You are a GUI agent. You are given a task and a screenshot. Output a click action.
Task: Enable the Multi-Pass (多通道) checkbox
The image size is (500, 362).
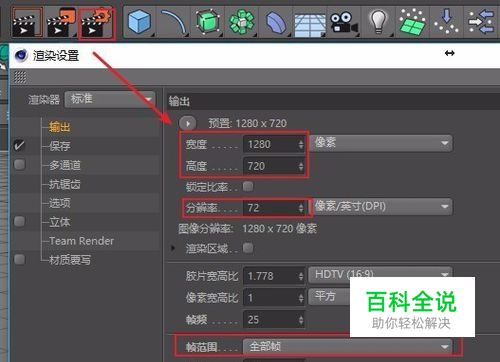pos(19,164)
